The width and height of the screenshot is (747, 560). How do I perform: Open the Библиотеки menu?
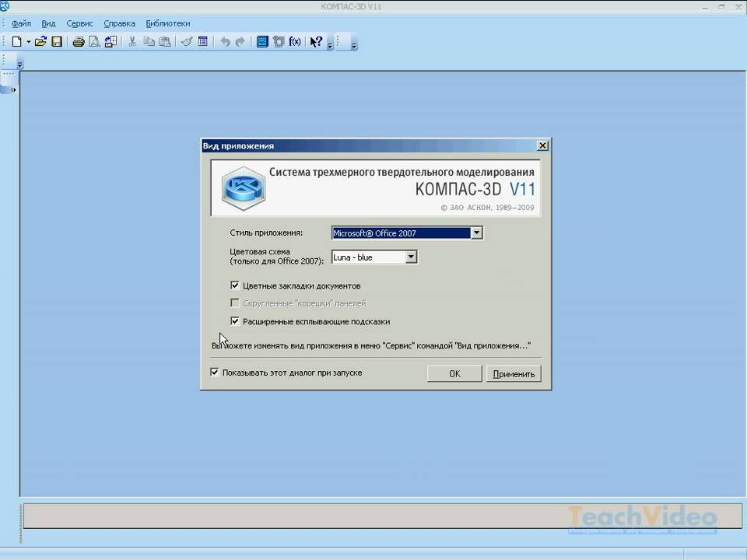pyautogui.click(x=168, y=23)
